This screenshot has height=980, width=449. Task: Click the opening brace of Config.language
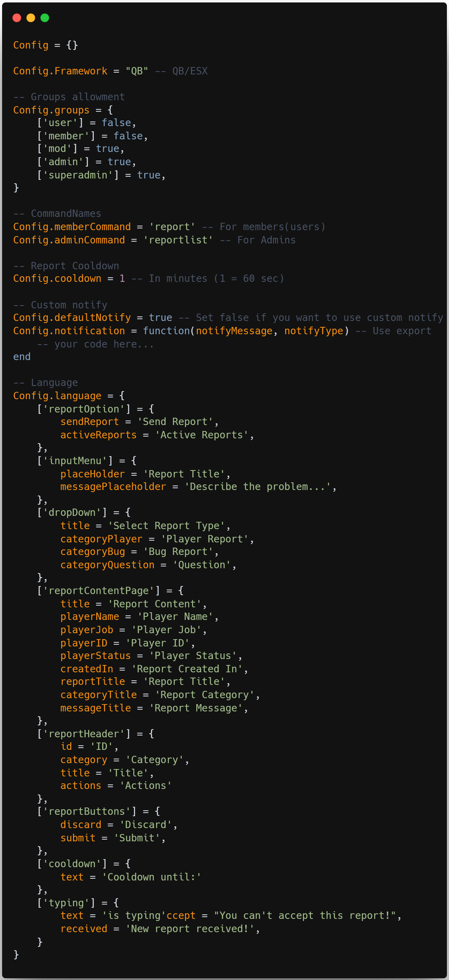pyautogui.click(x=122, y=396)
